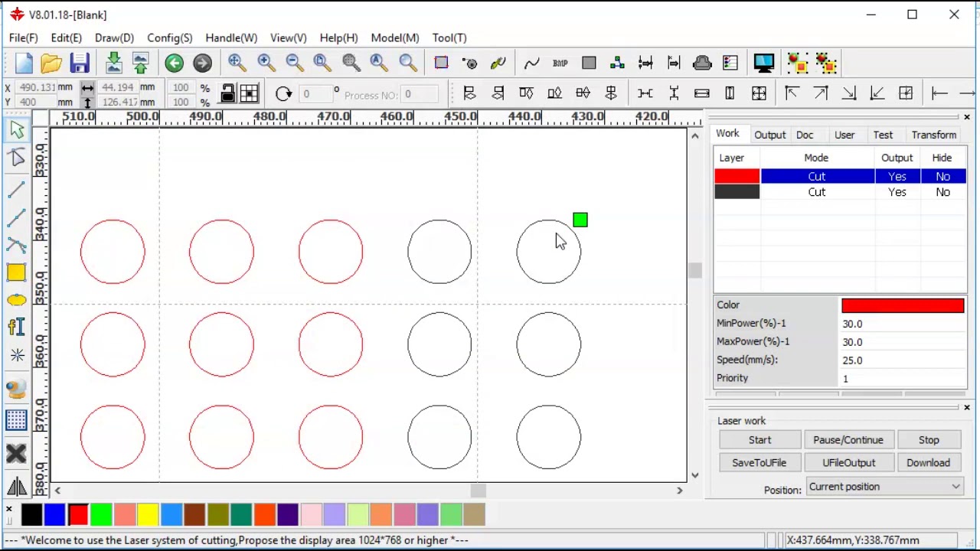Click the SaveToUFile button
This screenshot has height=551, width=980.
759,463
